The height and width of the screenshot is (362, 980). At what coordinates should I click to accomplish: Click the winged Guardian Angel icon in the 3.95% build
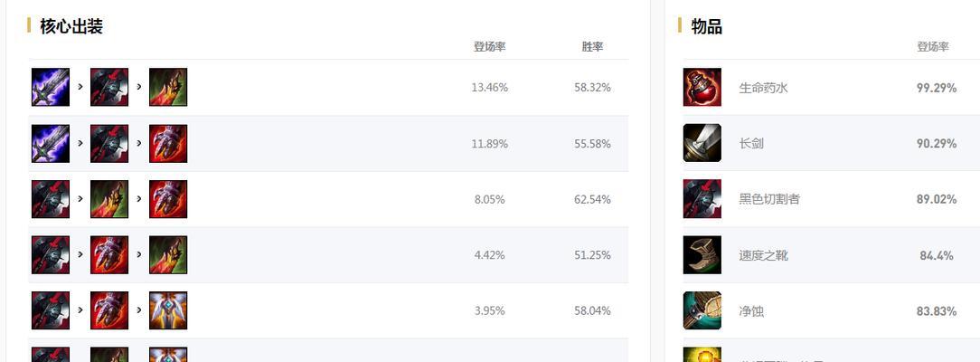click(x=168, y=310)
